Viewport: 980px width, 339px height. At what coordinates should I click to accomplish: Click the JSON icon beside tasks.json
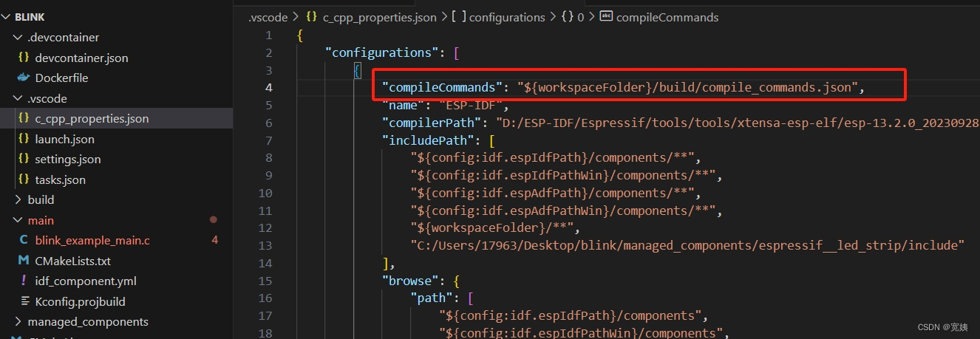(x=23, y=179)
